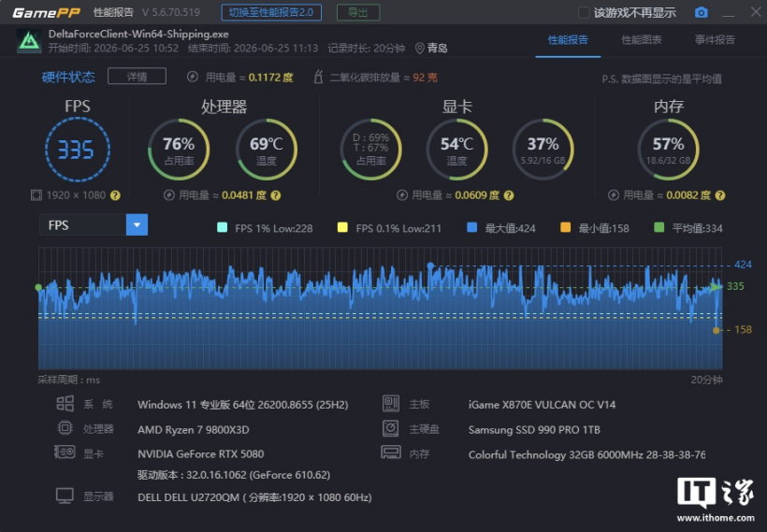Click the GamePP logo in title bar

point(46,12)
